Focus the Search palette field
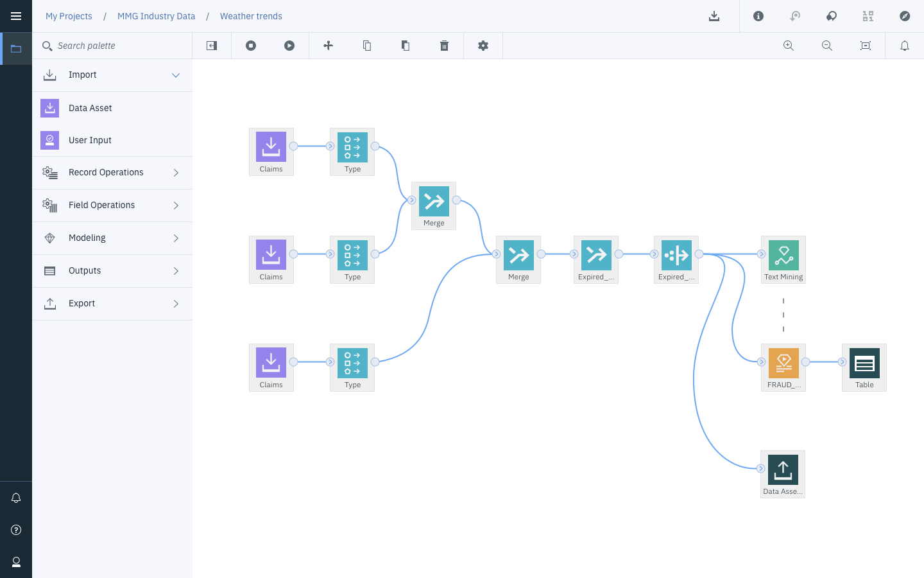 (x=112, y=46)
